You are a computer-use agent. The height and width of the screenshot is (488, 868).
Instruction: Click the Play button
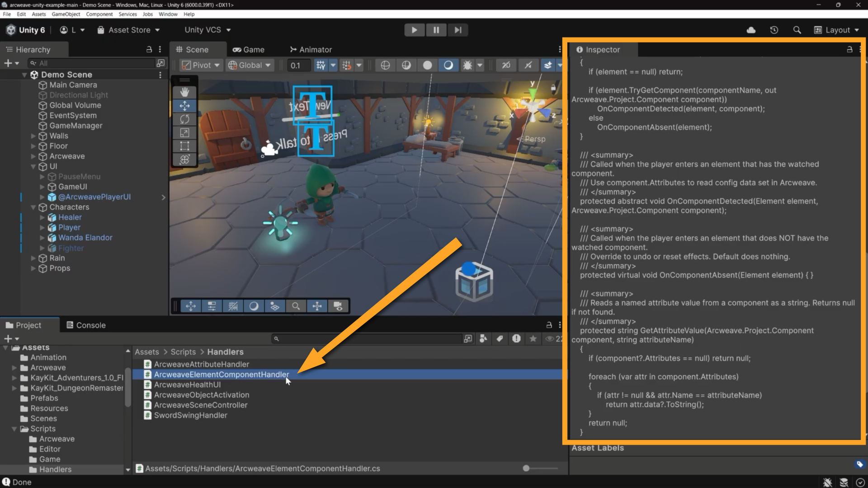point(414,30)
